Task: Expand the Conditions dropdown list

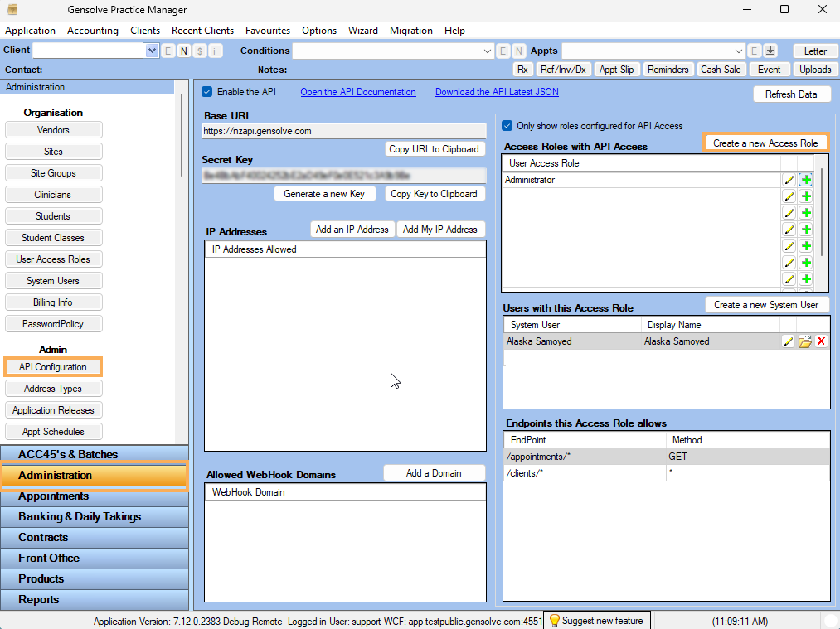Action: click(488, 50)
